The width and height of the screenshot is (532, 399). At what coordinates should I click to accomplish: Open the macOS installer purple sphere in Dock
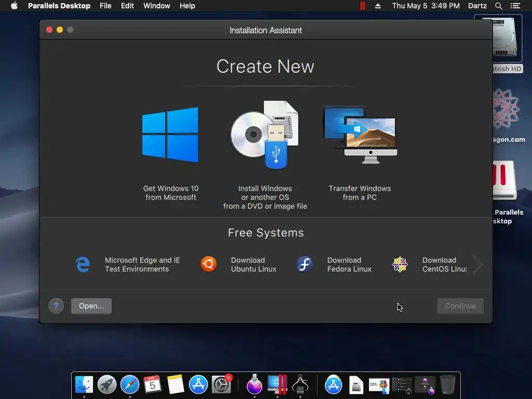[255, 385]
